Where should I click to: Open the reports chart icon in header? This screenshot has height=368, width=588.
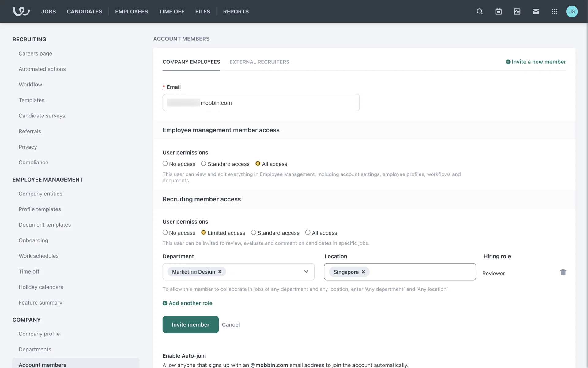point(517,11)
